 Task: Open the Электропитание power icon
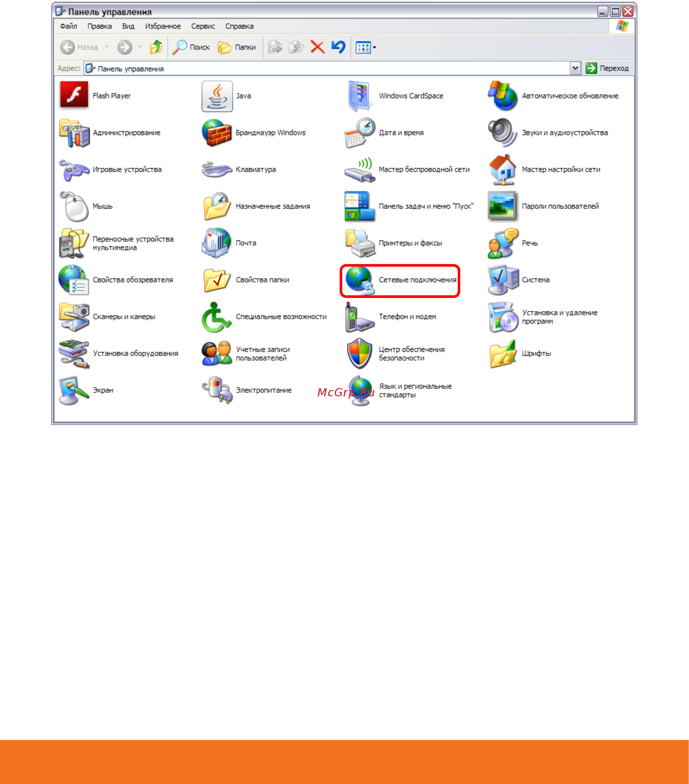click(217, 391)
